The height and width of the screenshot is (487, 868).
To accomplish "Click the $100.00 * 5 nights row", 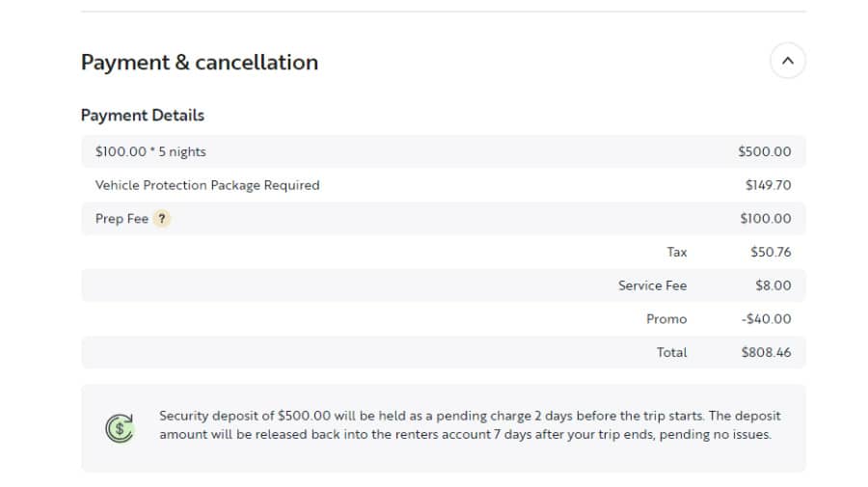I will tap(444, 151).
